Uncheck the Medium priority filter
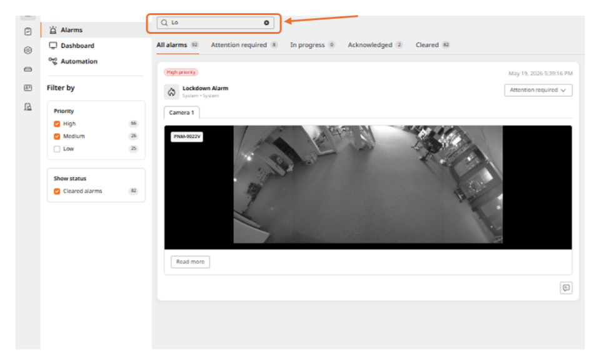 click(57, 136)
